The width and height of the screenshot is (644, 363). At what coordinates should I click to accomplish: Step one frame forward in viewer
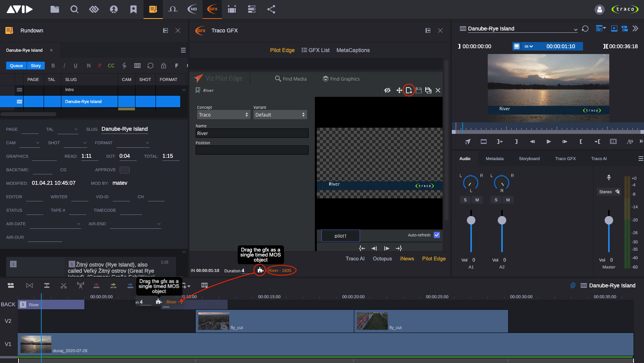pos(565,142)
